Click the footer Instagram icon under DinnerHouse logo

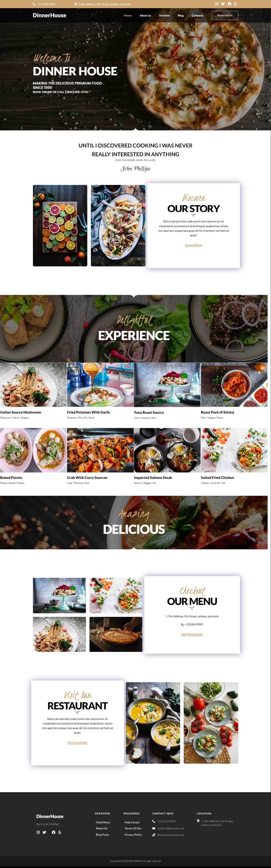(x=38, y=832)
